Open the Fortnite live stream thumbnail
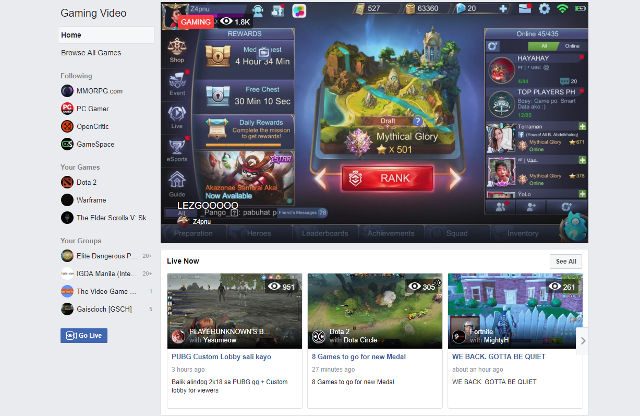The image size is (640, 416). click(x=515, y=311)
